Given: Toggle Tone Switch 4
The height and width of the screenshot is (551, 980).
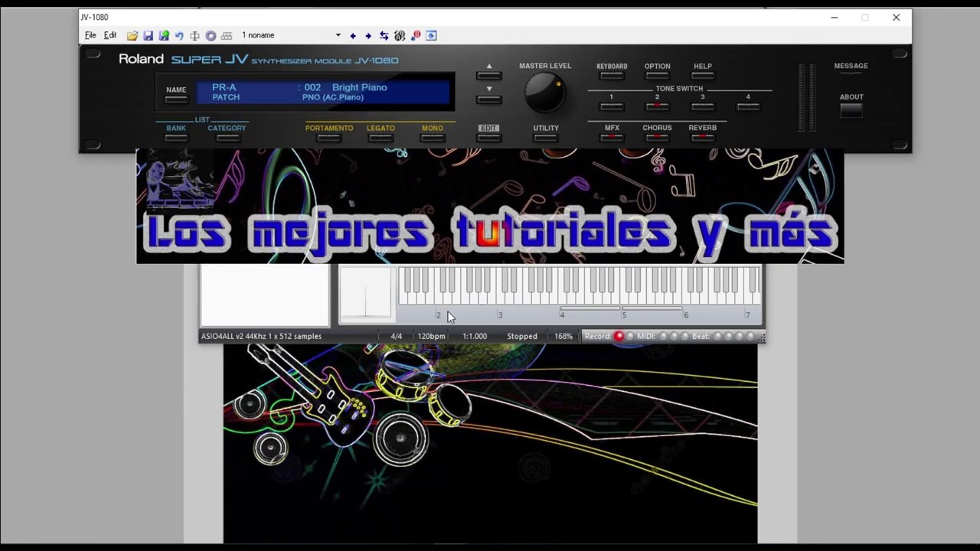Looking at the screenshot, I should (x=748, y=106).
